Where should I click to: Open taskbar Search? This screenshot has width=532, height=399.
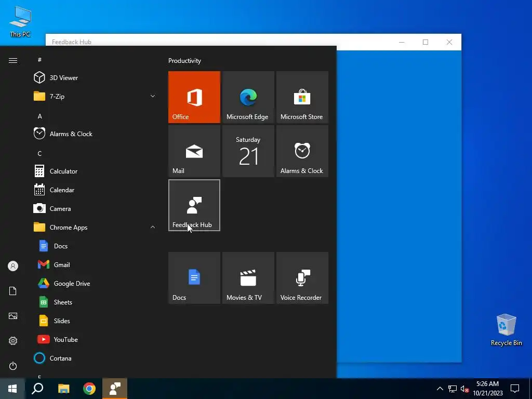pyautogui.click(x=37, y=389)
